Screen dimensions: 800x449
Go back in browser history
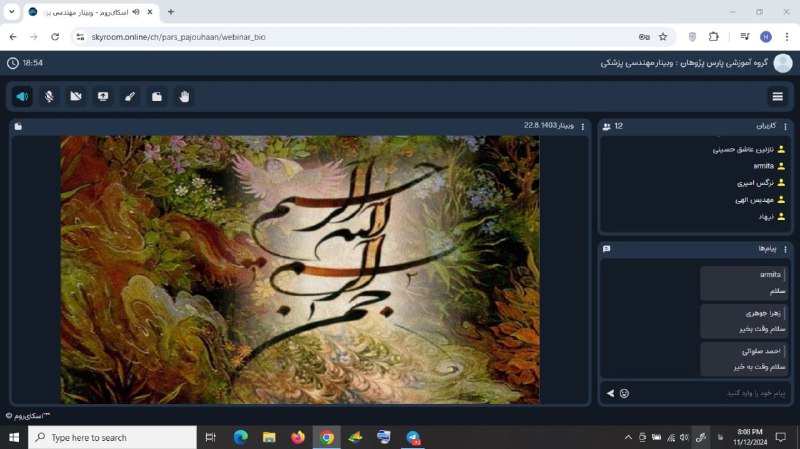pyautogui.click(x=13, y=37)
